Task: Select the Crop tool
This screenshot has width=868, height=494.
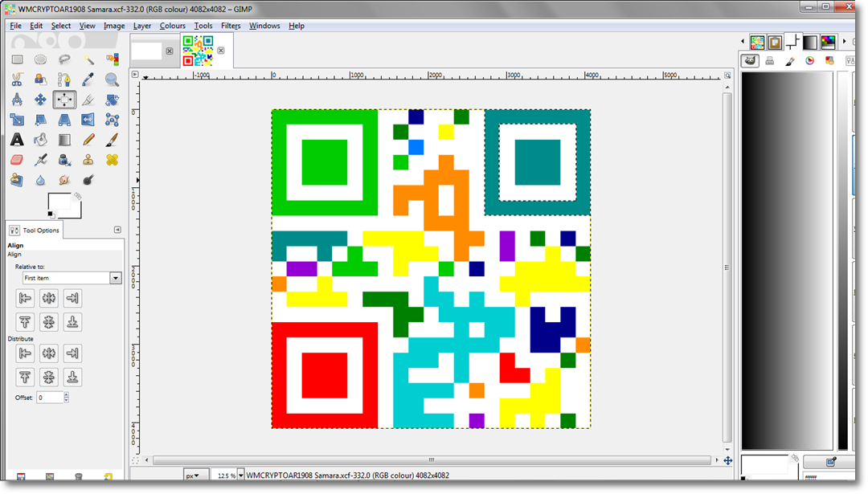Action: pos(88,100)
